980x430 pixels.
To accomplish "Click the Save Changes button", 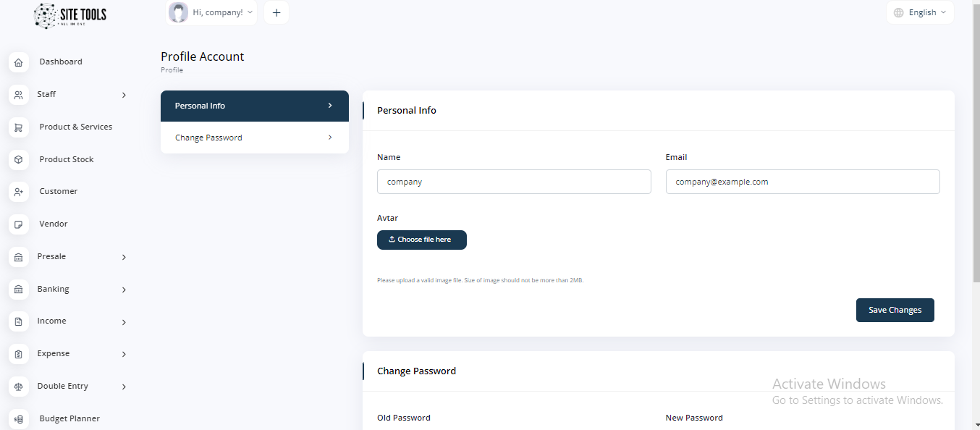I will click(x=895, y=310).
